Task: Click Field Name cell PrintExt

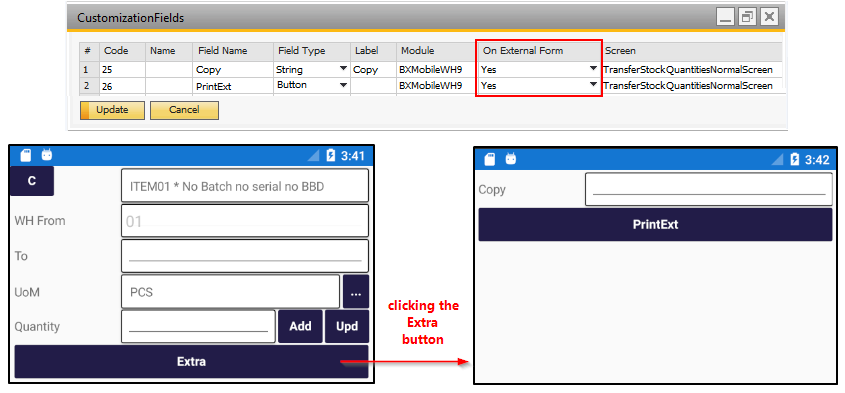Action: tap(233, 86)
